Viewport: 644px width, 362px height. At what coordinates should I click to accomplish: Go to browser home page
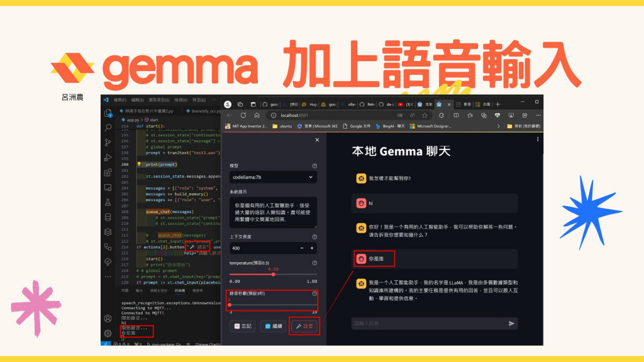[x=257, y=116]
